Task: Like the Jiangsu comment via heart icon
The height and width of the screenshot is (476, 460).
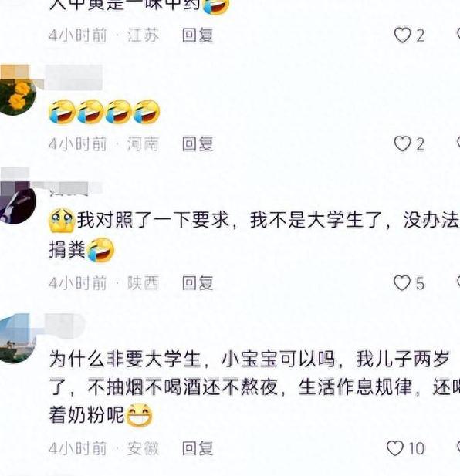Action: [x=402, y=35]
